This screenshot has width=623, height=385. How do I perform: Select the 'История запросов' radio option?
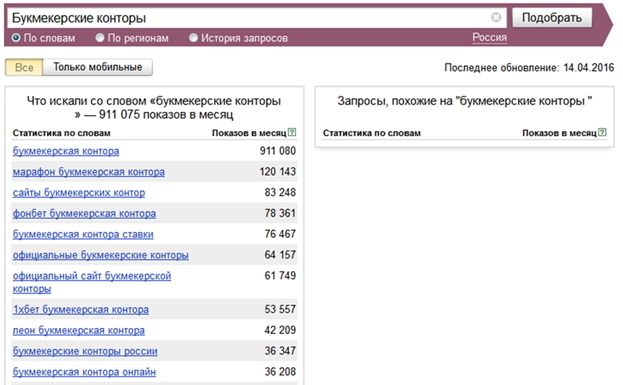(193, 38)
